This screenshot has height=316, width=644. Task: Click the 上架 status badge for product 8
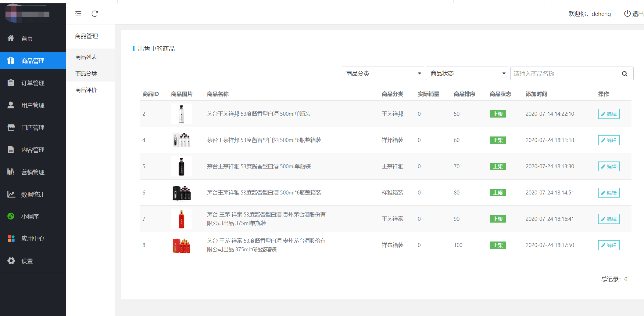click(498, 245)
